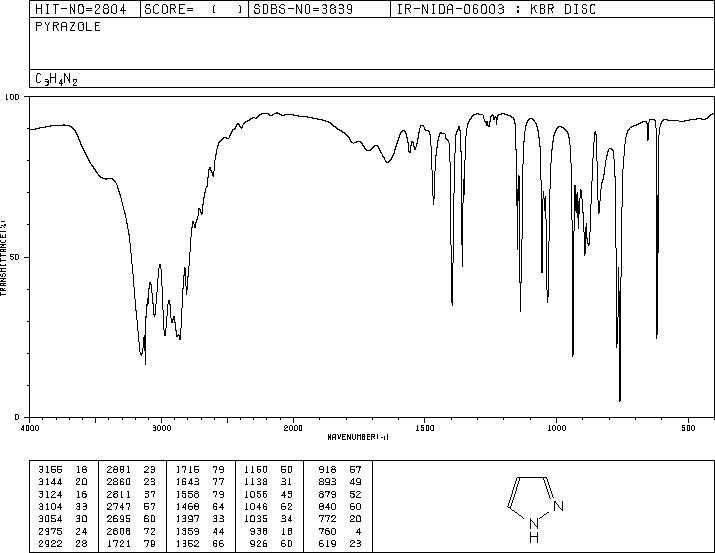Image resolution: width=715 pixels, height=553 pixels.
Task: Click the TRANSMITTANCE axis title
Action: 3,257
